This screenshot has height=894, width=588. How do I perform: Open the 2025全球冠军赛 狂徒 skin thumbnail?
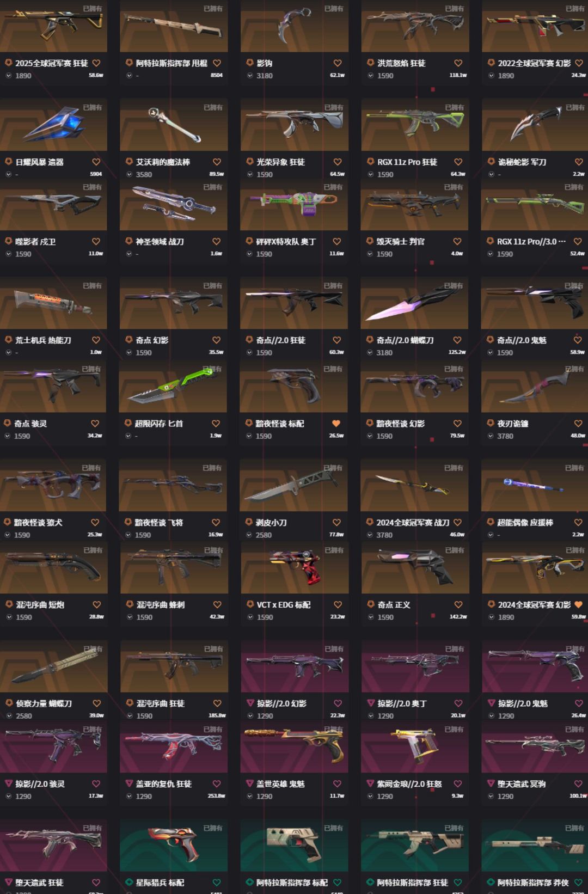tap(53, 26)
